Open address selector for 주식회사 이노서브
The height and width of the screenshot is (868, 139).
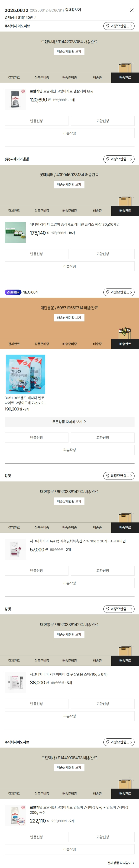point(119,26)
